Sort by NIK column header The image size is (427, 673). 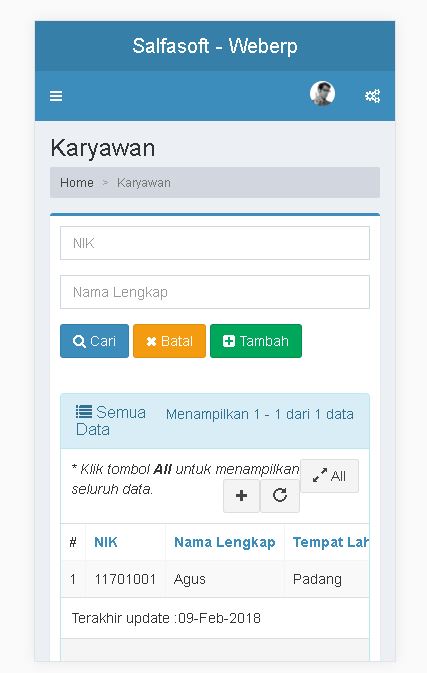tap(106, 542)
